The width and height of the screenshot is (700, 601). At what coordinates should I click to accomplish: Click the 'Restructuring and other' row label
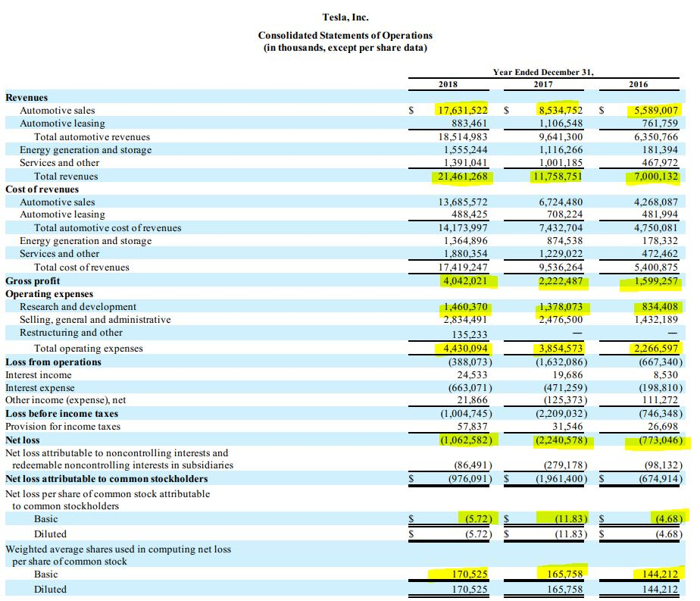71,333
